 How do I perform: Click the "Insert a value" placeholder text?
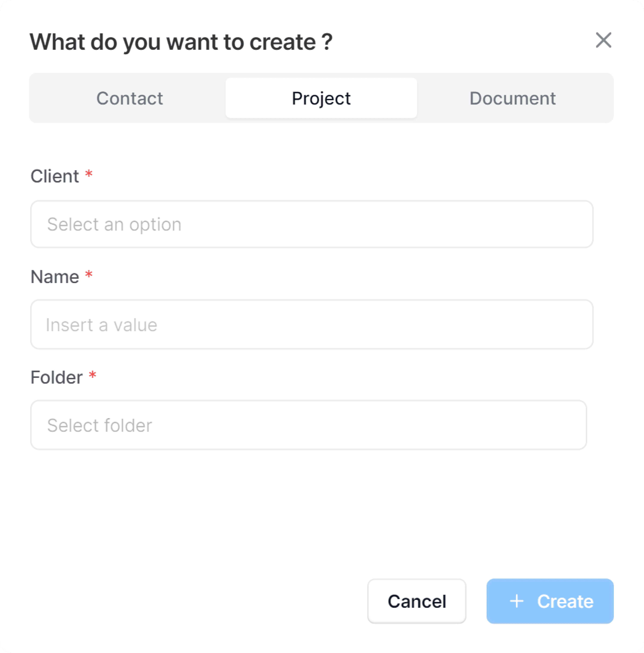pyautogui.click(x=102, y=325)
